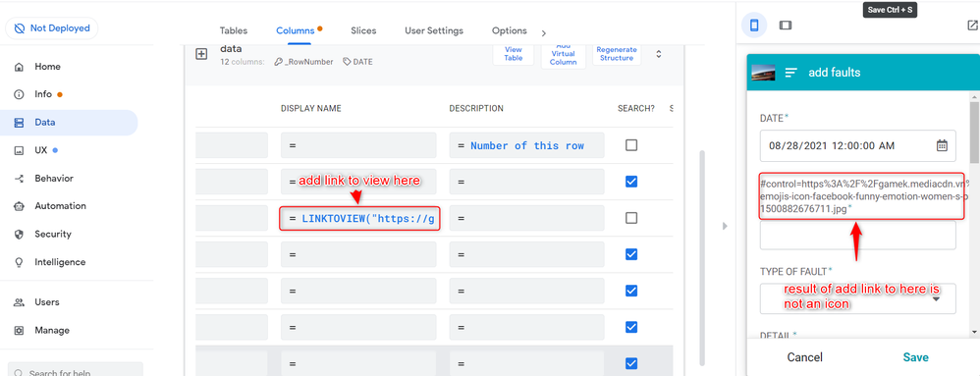Screen dimensions: 980x376
Task: Toggle the data table up-down collapse arrows
Action: [658, 54]
